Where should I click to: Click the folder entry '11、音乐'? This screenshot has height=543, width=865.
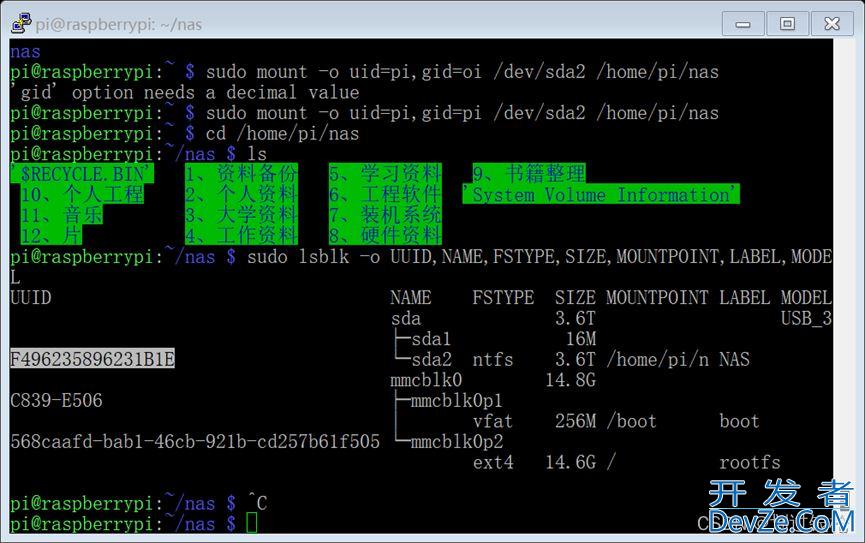coord(61,215)
